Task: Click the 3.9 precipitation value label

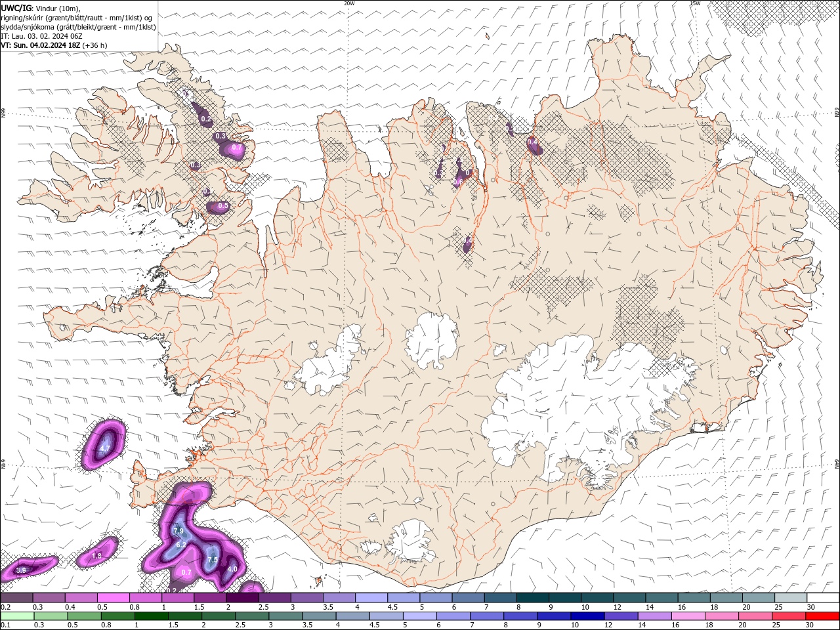Action: tap(21, 570)
